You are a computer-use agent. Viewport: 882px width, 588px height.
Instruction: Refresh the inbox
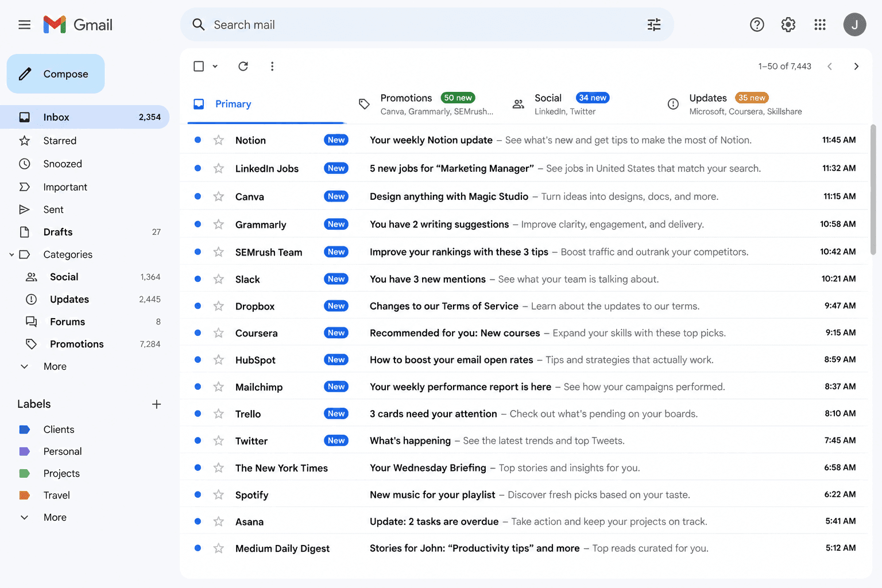(243, 66)
